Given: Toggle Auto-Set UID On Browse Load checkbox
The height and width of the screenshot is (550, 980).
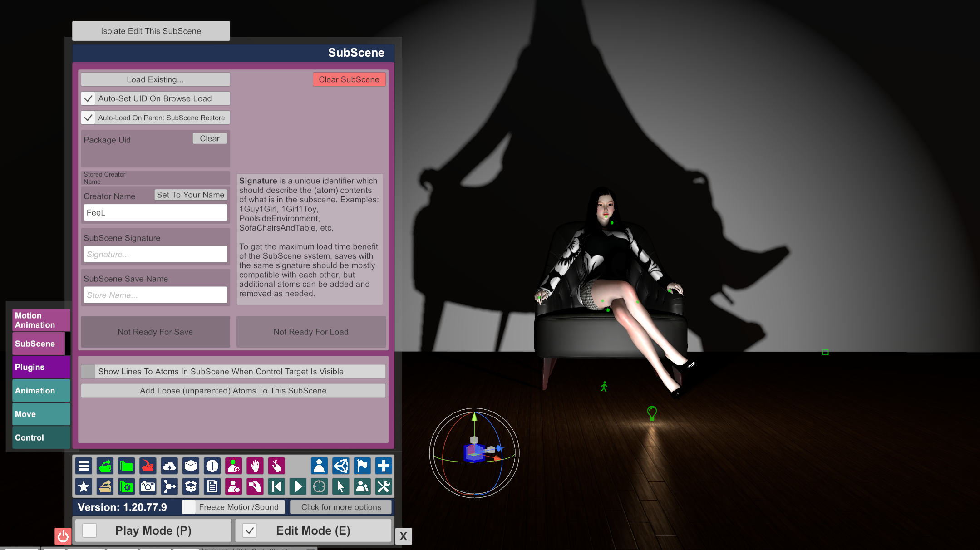Looking at the screenshot, I should [88, 98].
